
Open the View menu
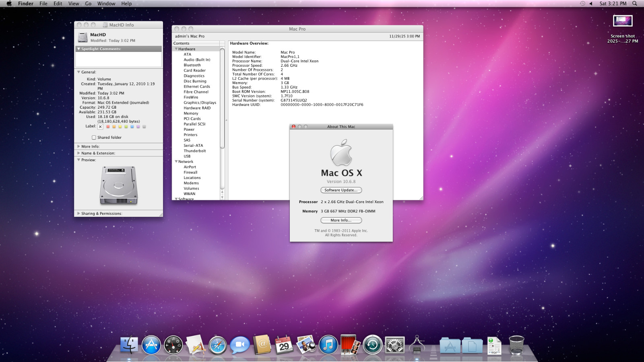point(74,4)
